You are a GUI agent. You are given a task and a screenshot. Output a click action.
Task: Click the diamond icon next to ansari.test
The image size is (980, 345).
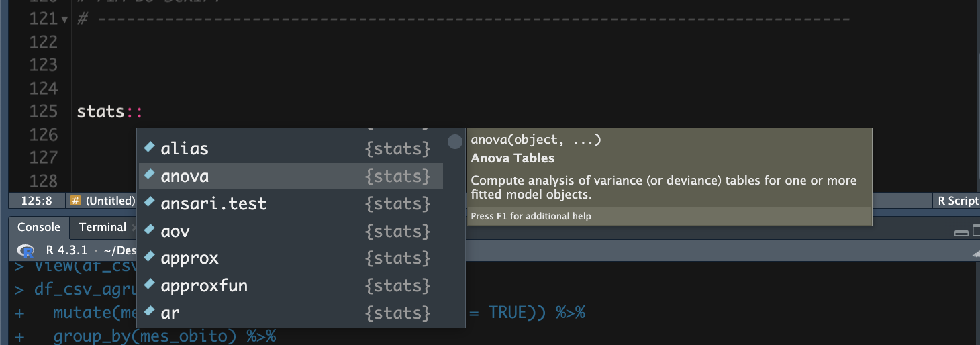click(149, 203)
